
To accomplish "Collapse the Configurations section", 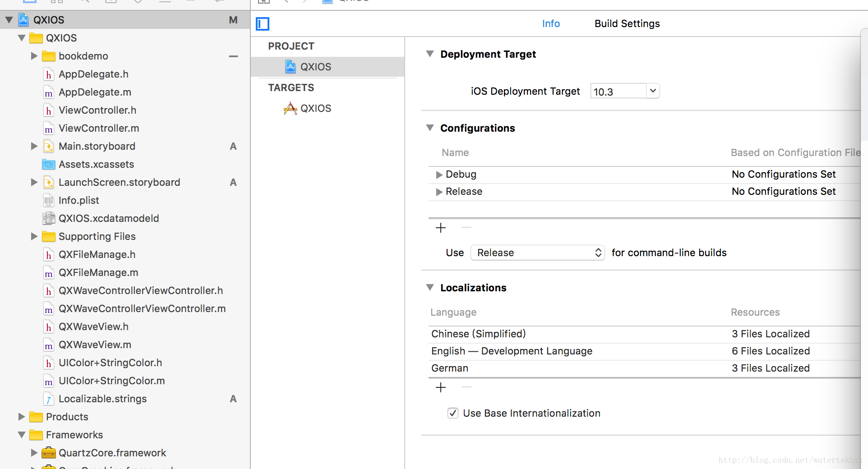I will tap(430, 128).
